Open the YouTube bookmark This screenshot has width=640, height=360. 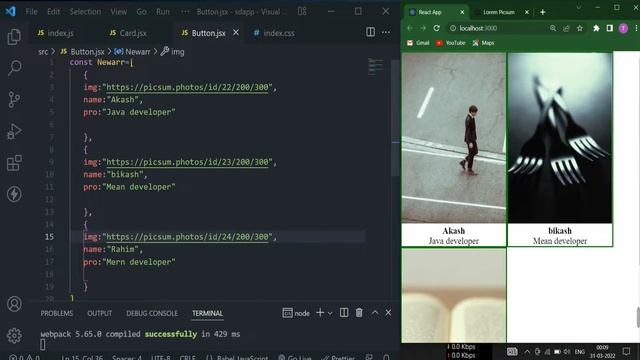coord(451,43)
